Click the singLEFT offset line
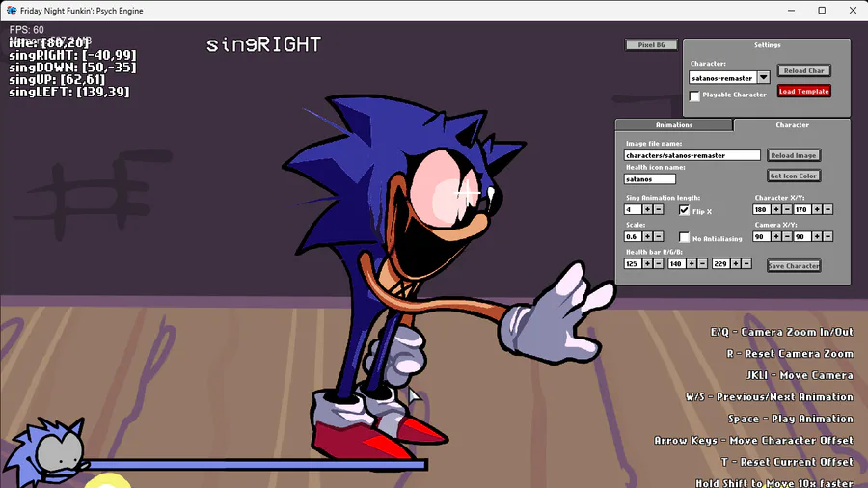The image size is (868, 488). pos(69,92)
